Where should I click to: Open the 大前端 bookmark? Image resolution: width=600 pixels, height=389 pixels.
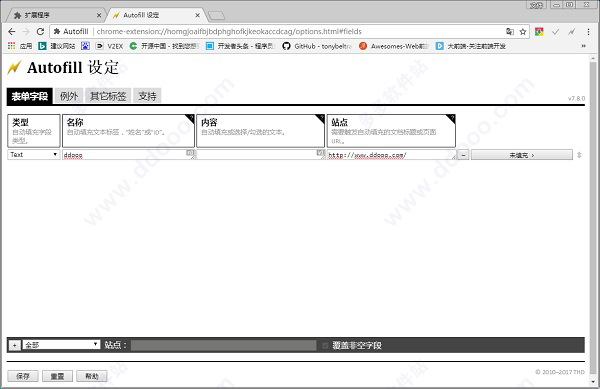(x=471, y=46)
